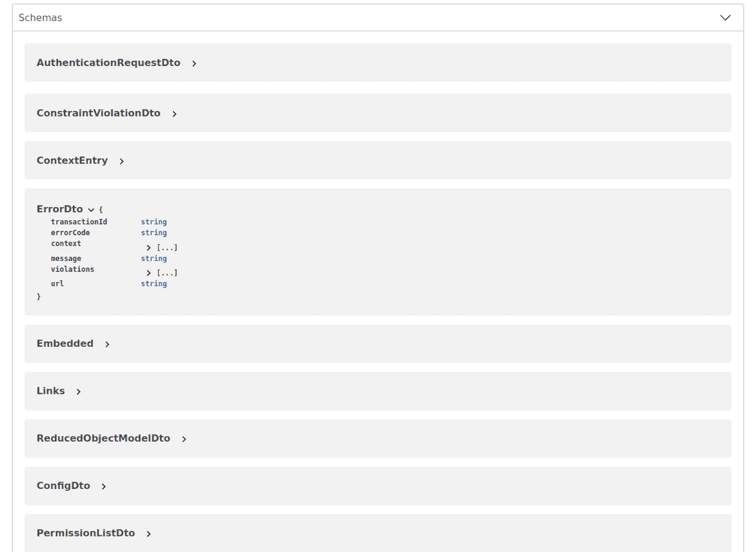Click the chevron icon next to PermissionListDto
This screenshot has width=756, height=552.
149,533
